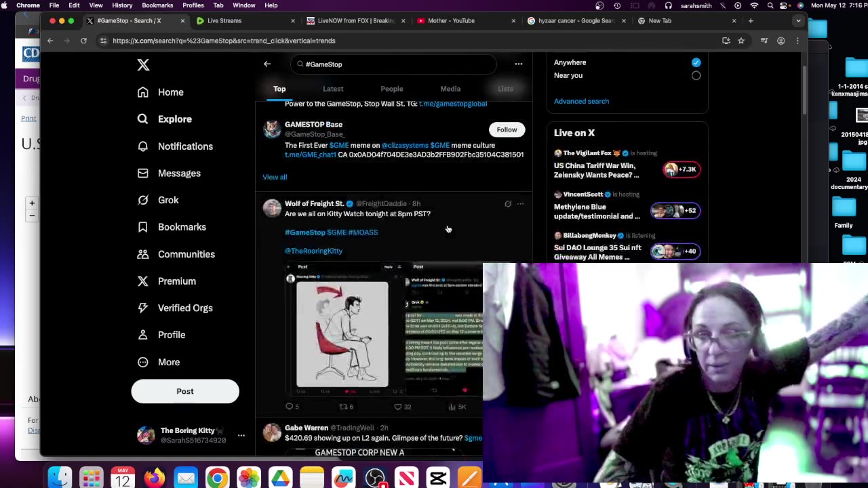Open t.me/gamestopglobal link
Screen dimensions: 868x488
click(x=453, y=104)
